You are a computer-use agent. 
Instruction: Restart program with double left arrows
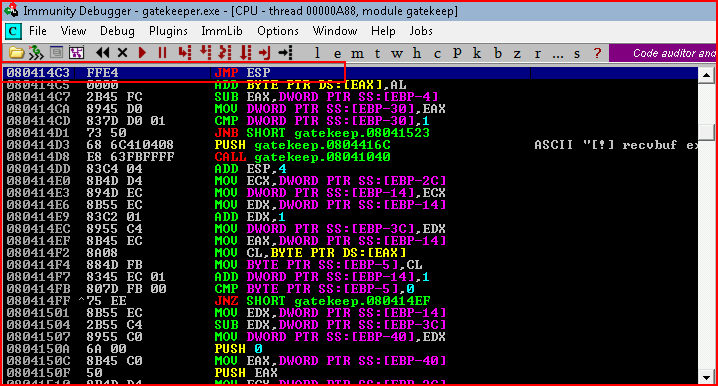(x=103, y=53)
